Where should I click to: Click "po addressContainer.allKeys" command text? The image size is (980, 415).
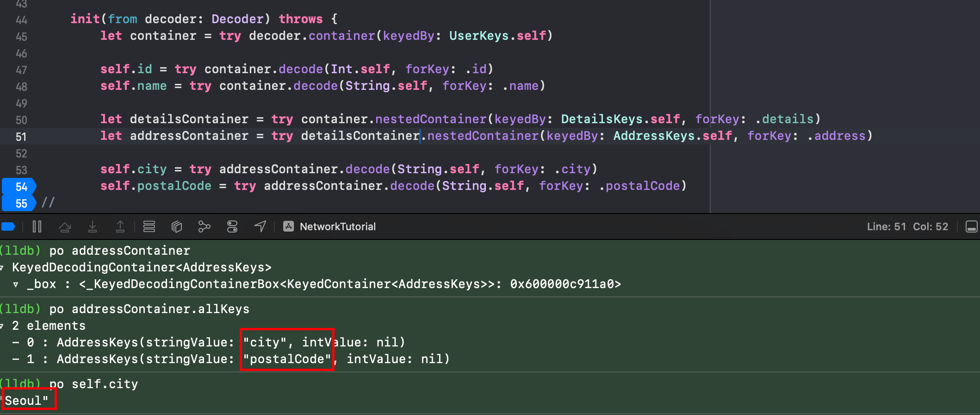pyautogui.click(x=149, y=309)
